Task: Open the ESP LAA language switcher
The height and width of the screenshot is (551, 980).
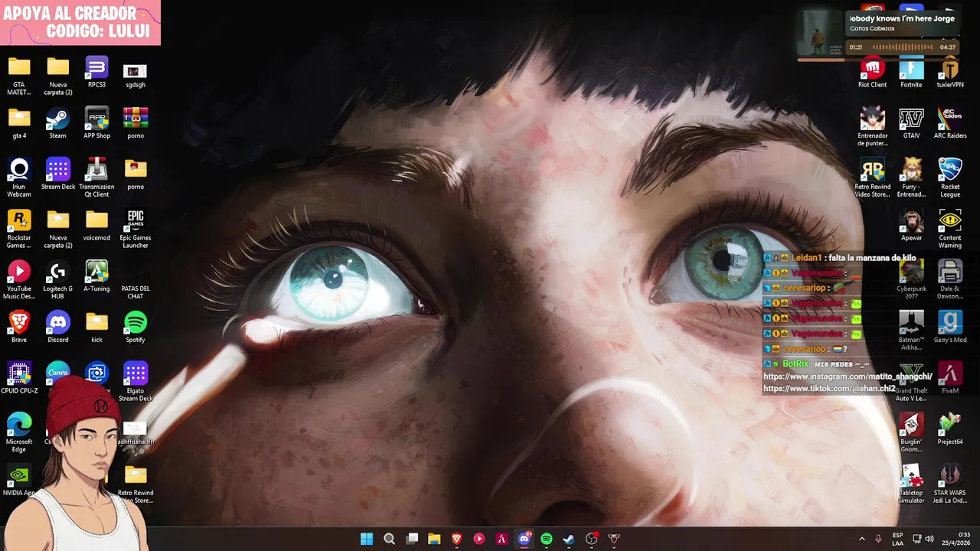Action: coord(897,539)
